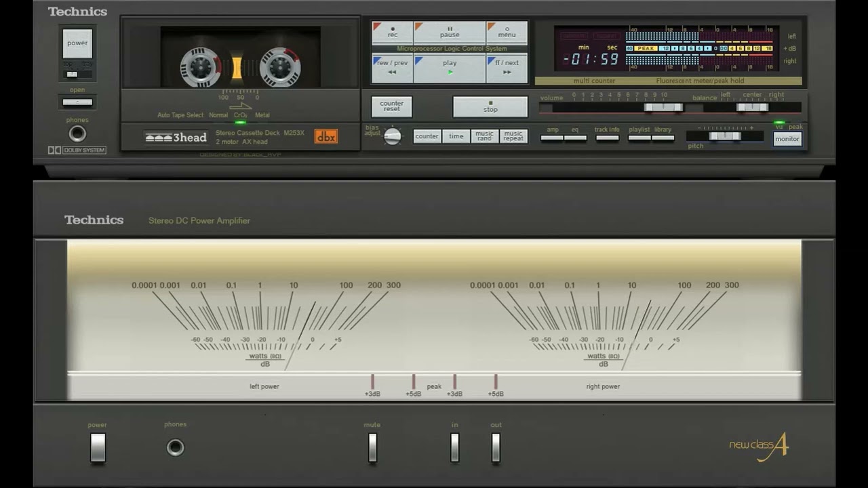The width and height of the screenshot is (868, 488).
Task: Click the green CrO₂ indicator light
Action: pyautogui.click(x=240, y=123)
